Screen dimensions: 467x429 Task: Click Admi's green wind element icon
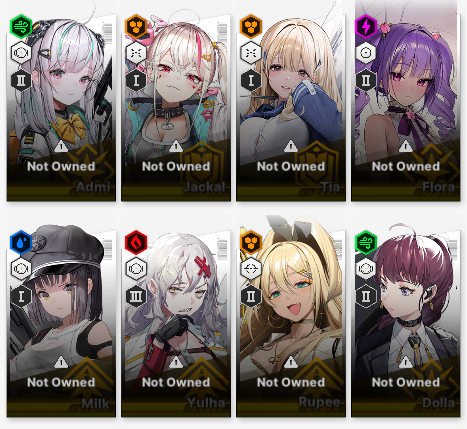pyautogui.click(x=21, y=26)
